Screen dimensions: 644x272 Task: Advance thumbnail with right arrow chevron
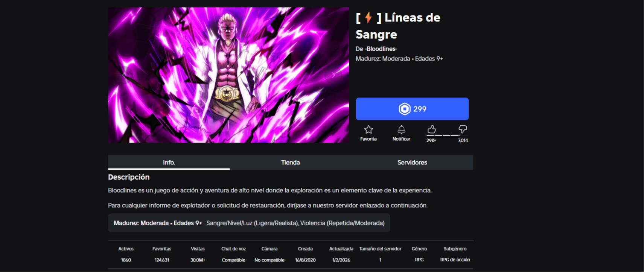tap(333, 75)
